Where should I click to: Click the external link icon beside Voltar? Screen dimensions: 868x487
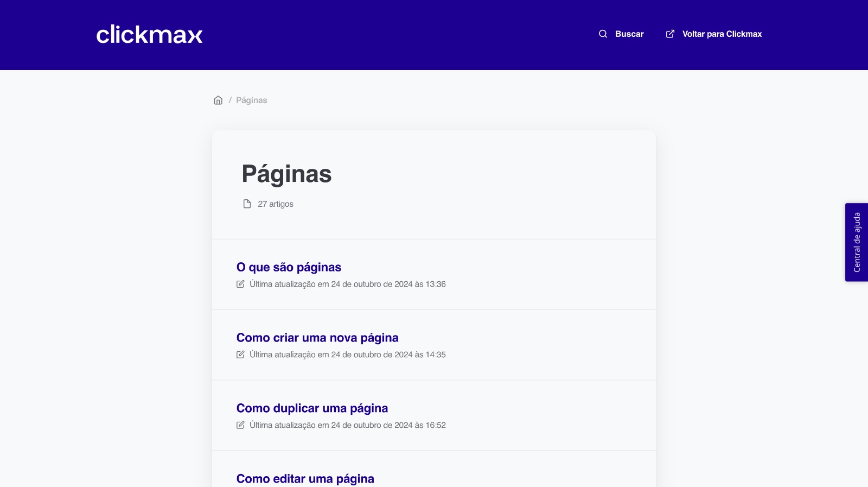[x=670, y=34]
